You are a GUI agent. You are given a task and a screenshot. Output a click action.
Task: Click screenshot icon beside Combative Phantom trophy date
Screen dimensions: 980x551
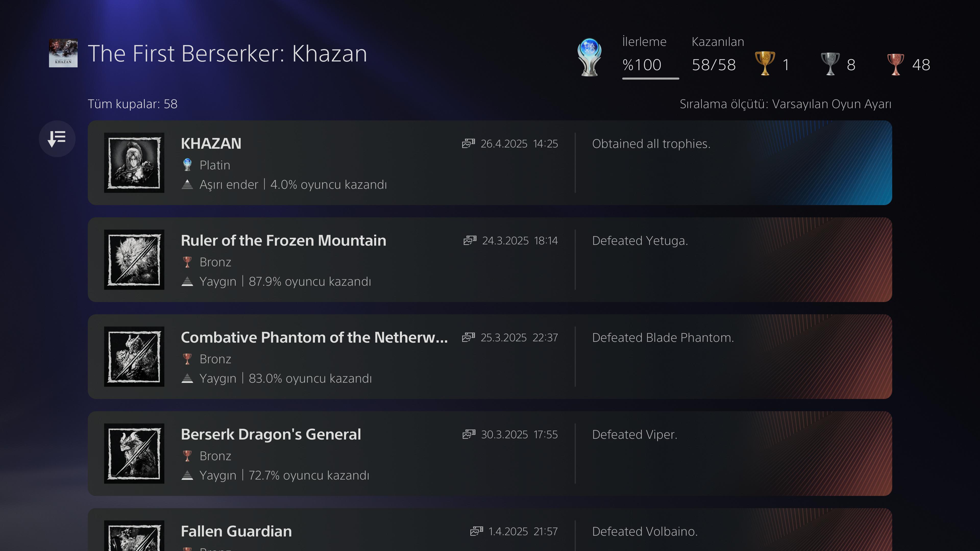468,337
